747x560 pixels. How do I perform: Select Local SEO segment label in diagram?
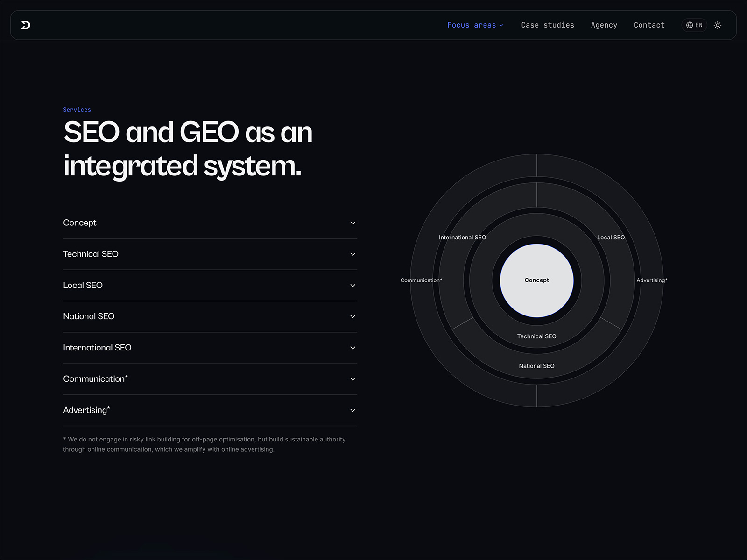click(x=611, y=238)
